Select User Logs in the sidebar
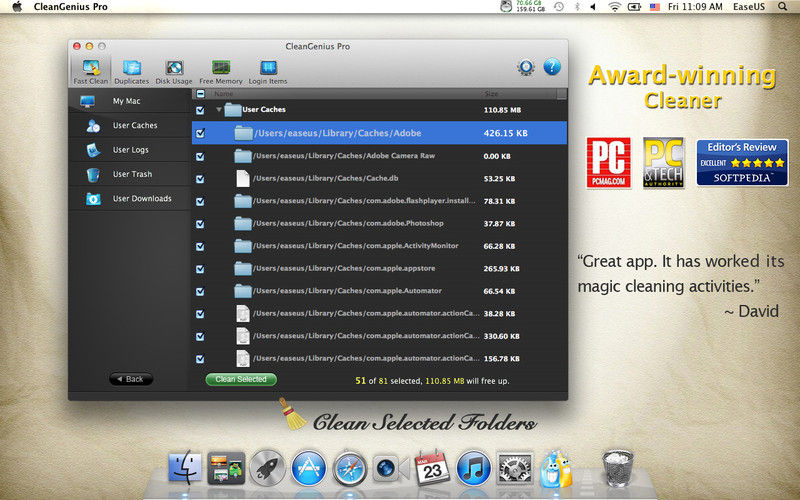800x500 pixels. pyautogui.click(x=130, y=150)
